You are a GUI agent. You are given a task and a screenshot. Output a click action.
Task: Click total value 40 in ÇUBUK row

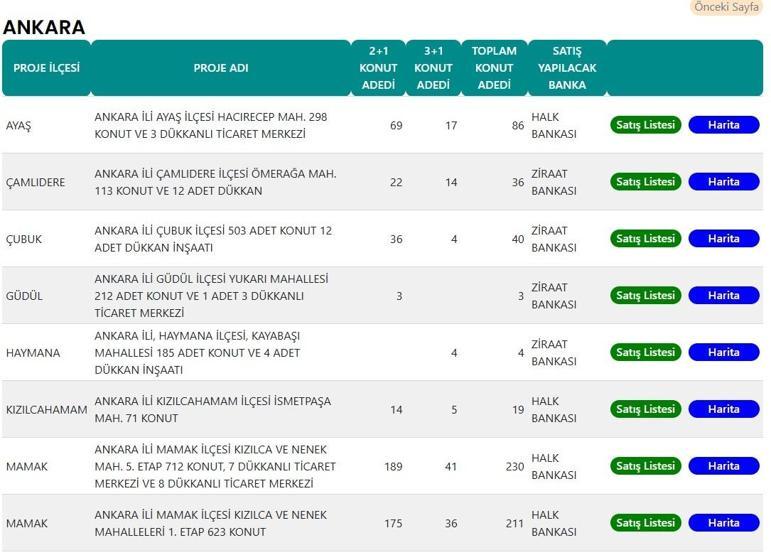tap(518, 239)
